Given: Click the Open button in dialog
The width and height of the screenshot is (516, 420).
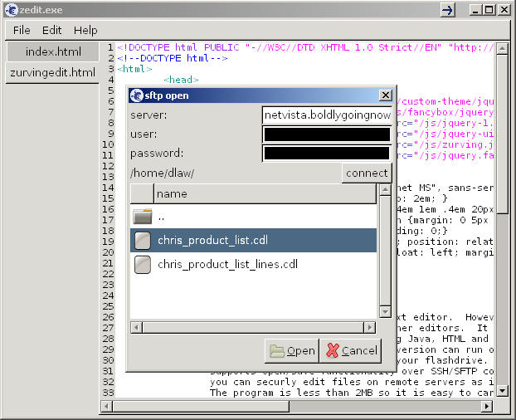Looking at the screenshot, I should (291, 350).
